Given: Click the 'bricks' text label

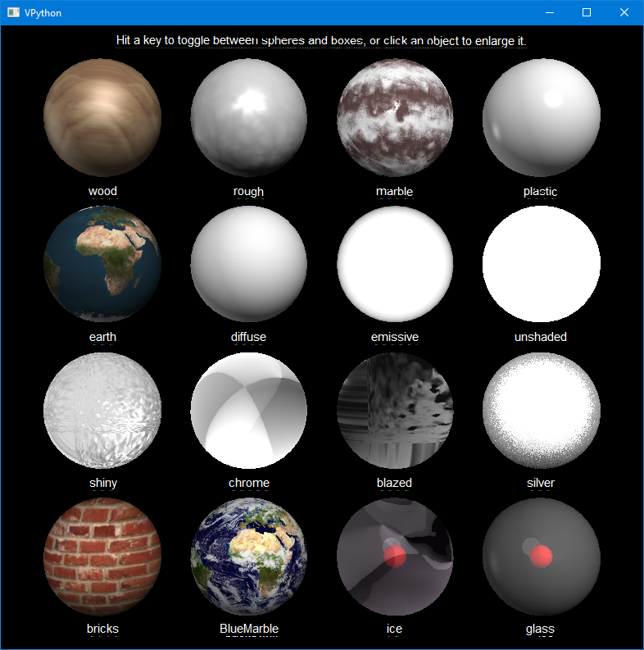Looking at the screenshot, I should [x=102, y=629].
